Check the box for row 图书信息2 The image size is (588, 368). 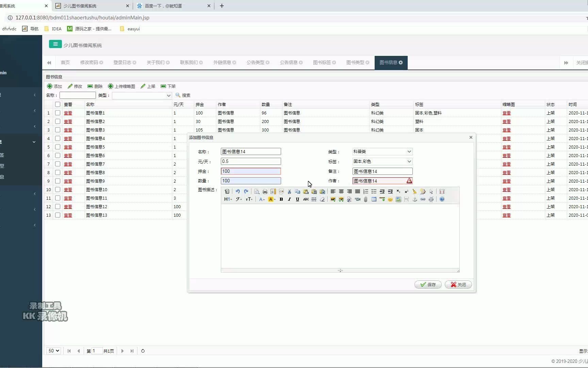pyautogui.click(x=58, y=121)
